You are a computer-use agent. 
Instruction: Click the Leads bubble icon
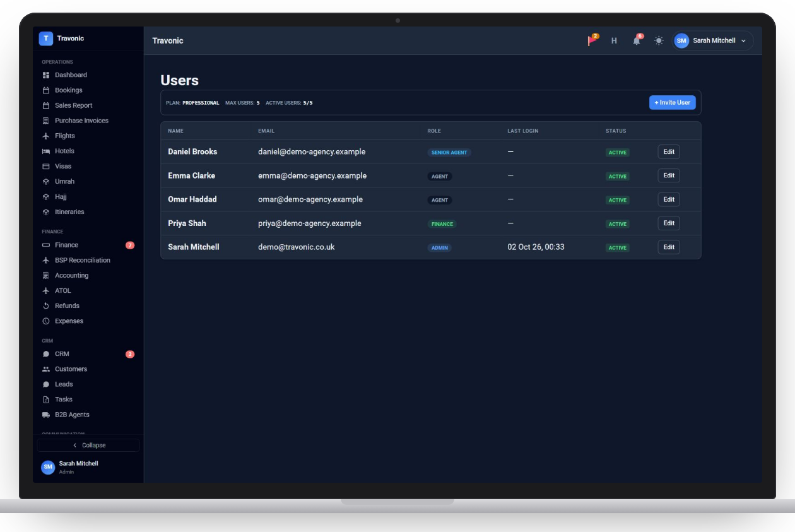(x=45, y=384)
